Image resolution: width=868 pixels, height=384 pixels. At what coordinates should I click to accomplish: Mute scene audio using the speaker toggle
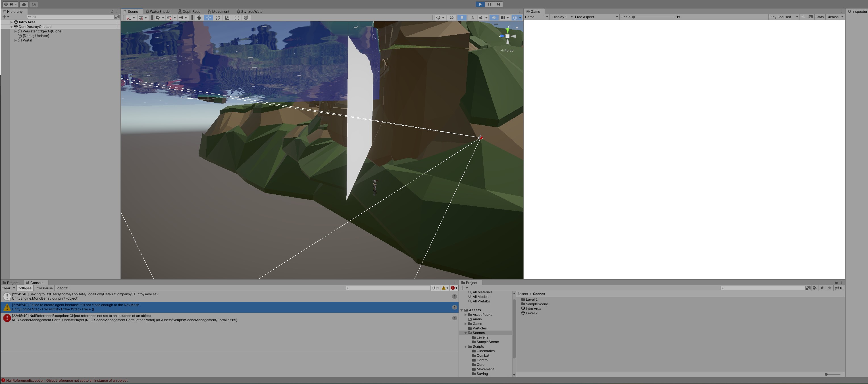(x=472, y=18)
